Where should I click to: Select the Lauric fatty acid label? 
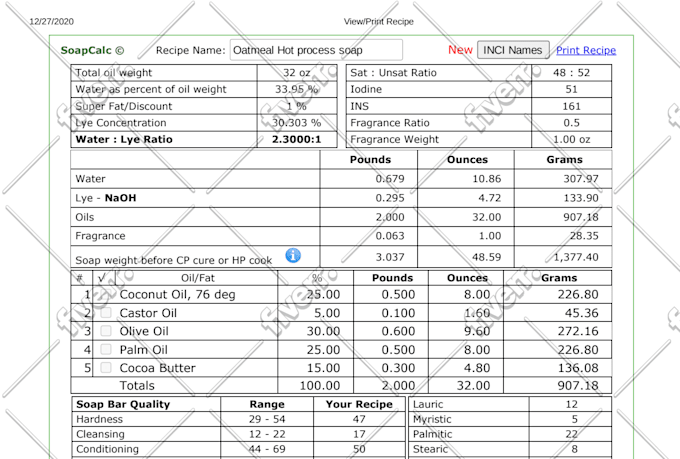[428, 404]
